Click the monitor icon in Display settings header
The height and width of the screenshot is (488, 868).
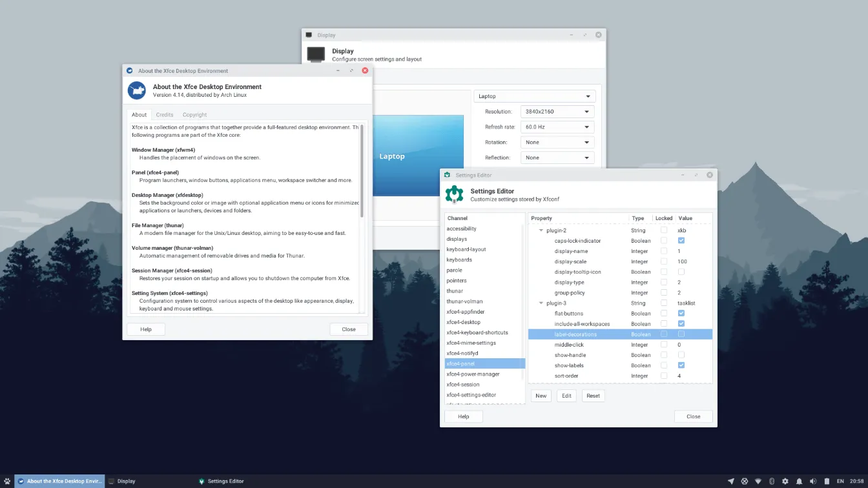pos(316,55)
